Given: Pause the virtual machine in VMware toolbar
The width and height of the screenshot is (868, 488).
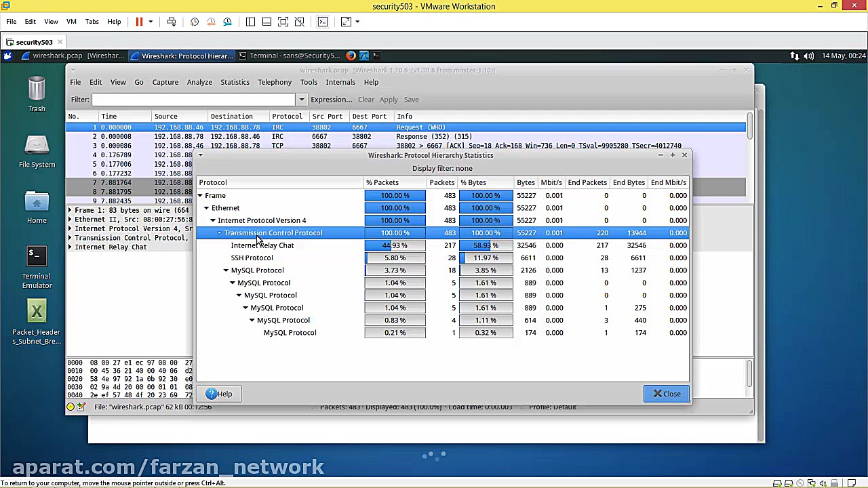Looking at the screenshot, I should coord(139,22).
